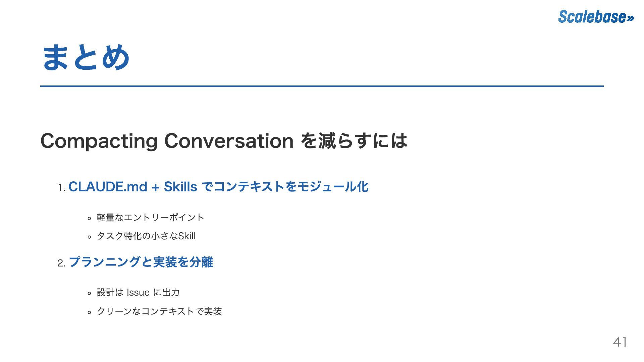Click the number 2. list marker

(x=61, y=263)
